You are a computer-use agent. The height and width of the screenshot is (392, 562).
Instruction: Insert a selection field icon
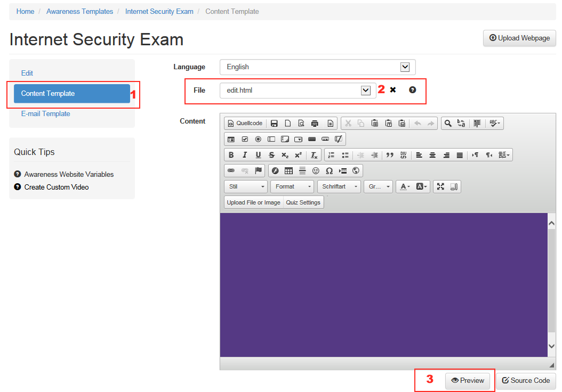(x=298, y=139)
